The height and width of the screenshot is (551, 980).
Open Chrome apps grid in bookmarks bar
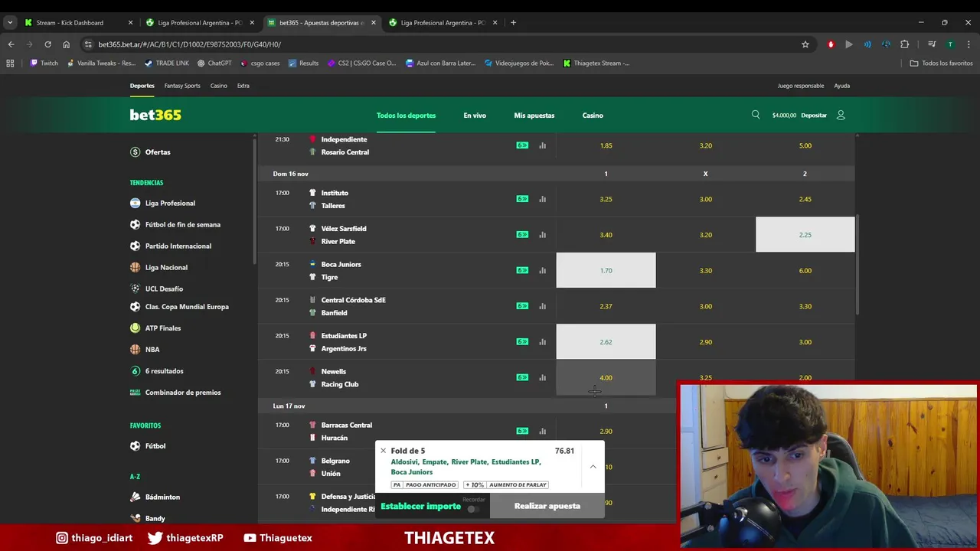pos(10,64)
